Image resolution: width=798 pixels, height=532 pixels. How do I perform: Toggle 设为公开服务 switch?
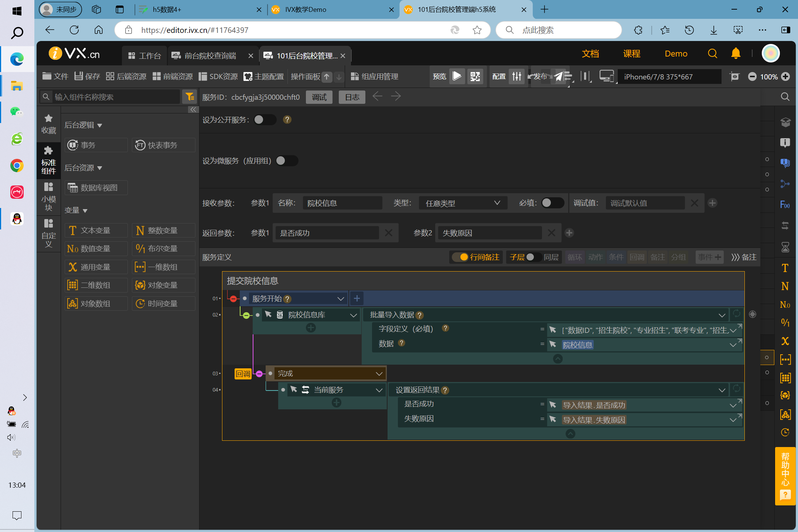[265, 120]
